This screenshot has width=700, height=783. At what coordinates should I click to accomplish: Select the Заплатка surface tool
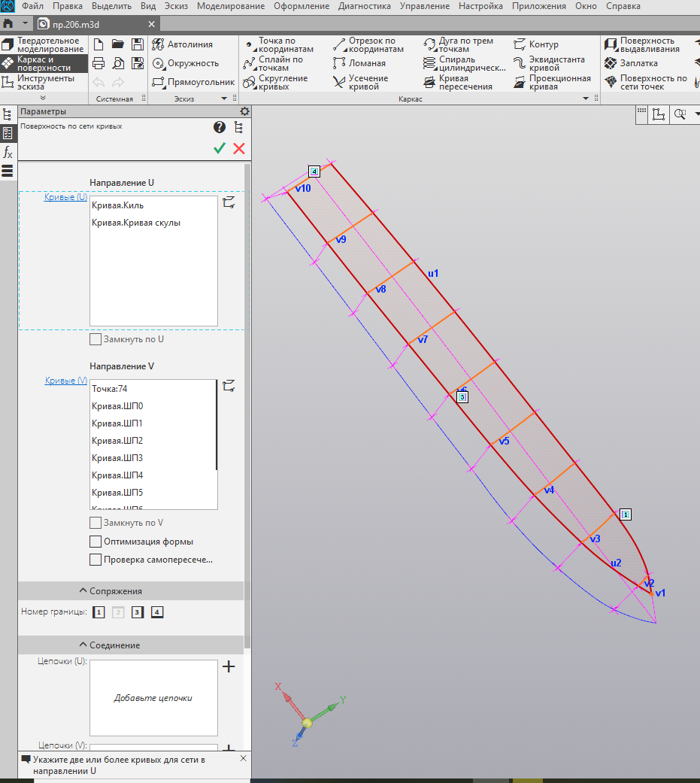[x=632, y=63]
